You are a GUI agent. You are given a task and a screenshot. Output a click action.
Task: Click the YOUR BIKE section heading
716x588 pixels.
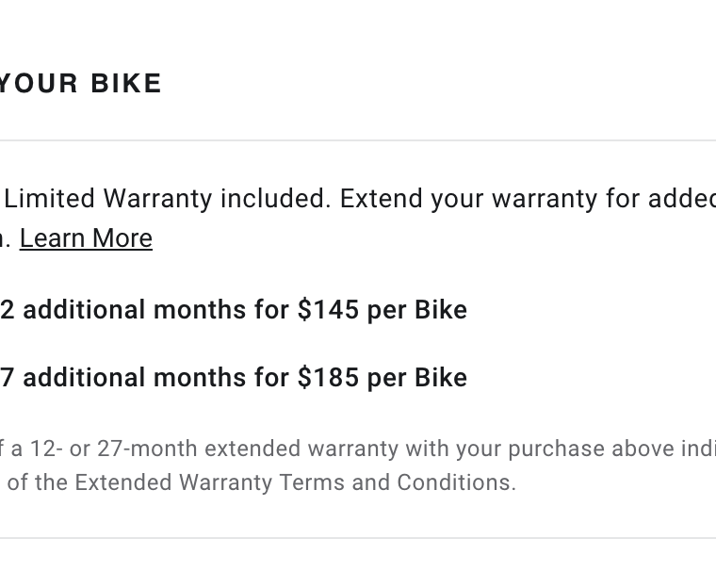tap(80, 83)
